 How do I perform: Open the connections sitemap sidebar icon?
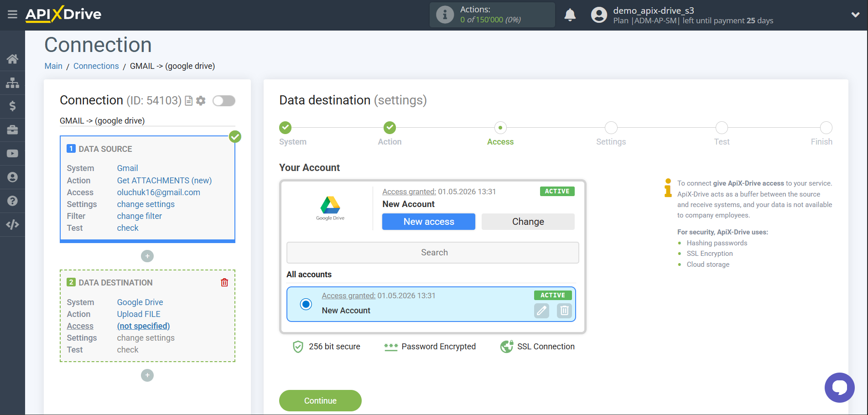tap(12, 83)
